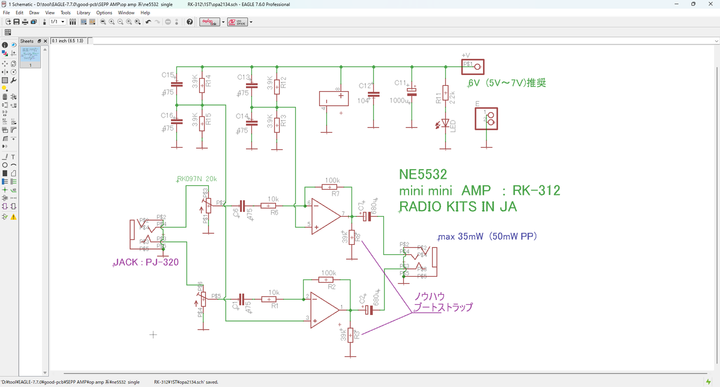The image size is (720, 387).
Task: Click into the command line input field
Action: click(404, 41)
